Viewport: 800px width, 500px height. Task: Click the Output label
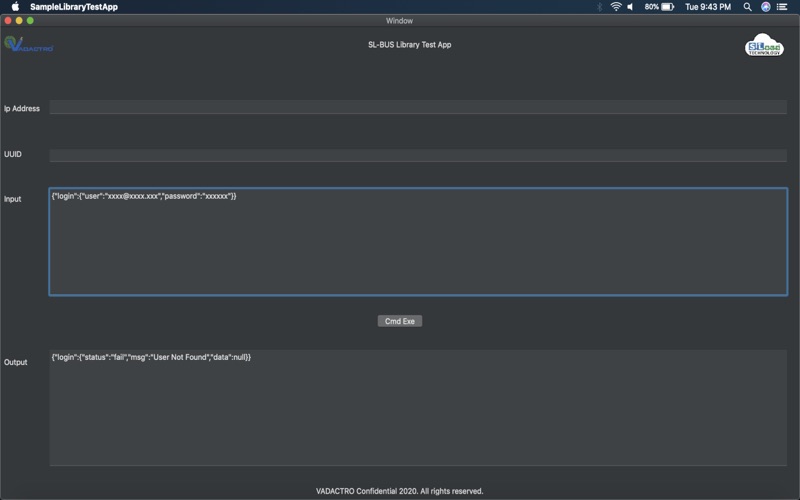point(16,362)
